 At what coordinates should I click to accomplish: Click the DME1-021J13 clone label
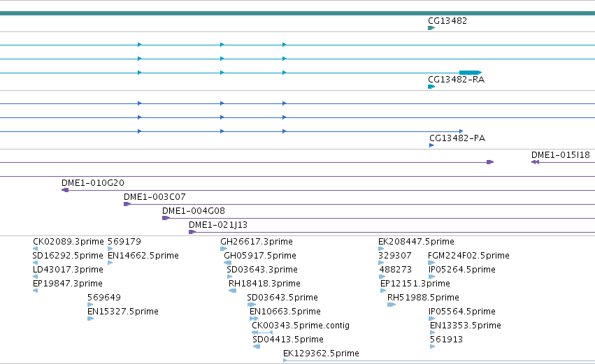pos(218,225)
